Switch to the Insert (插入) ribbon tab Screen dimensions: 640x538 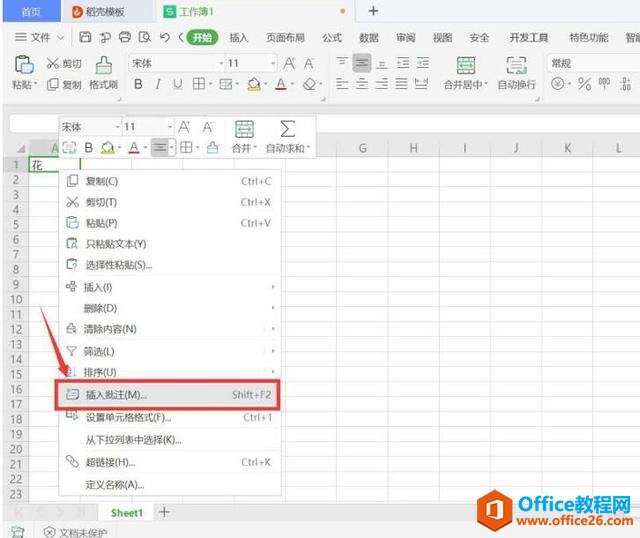pyautogui.click(x=239, y=38)
